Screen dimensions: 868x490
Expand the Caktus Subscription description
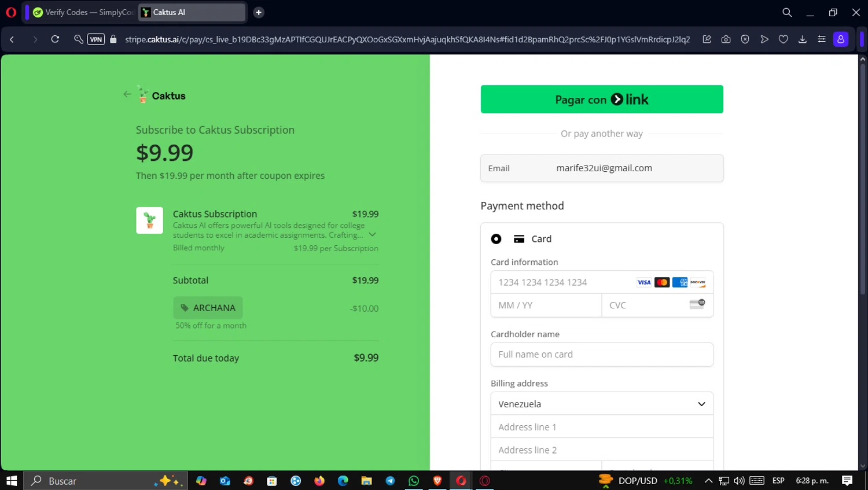[x=373, y=234]
